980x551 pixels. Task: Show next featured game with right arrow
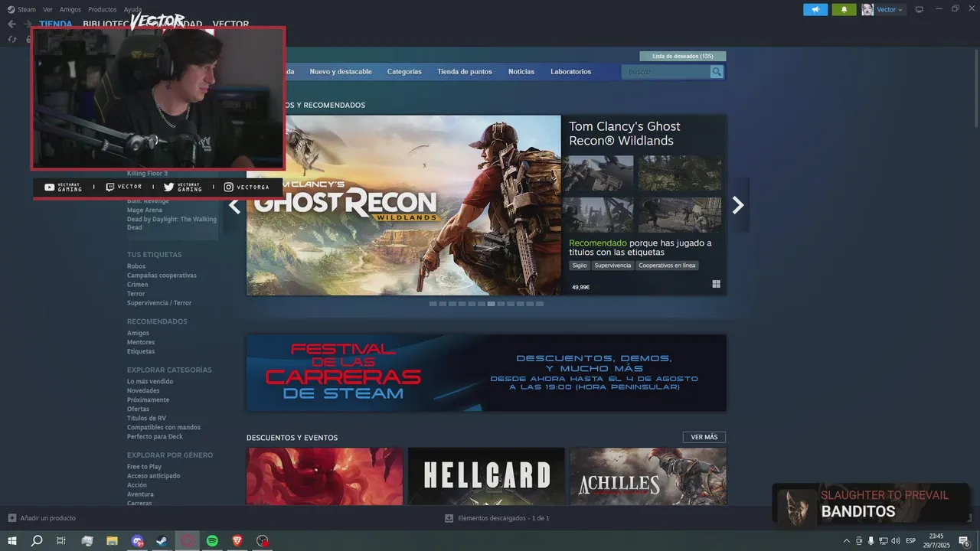coord(738,205)
